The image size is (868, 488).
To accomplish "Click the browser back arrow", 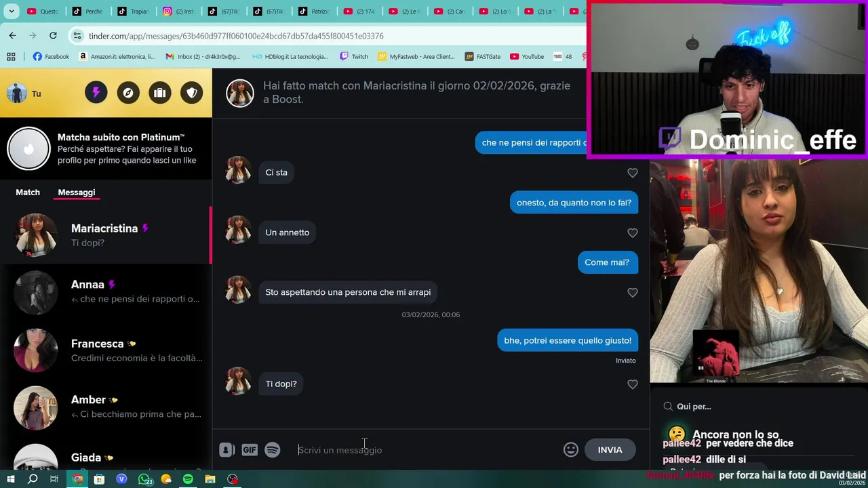I will point(12,35).
